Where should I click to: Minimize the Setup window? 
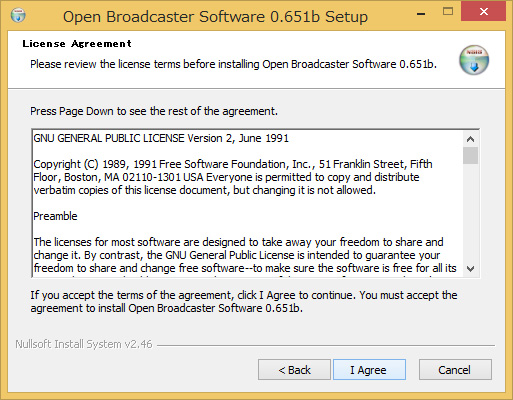pos(421,13)
